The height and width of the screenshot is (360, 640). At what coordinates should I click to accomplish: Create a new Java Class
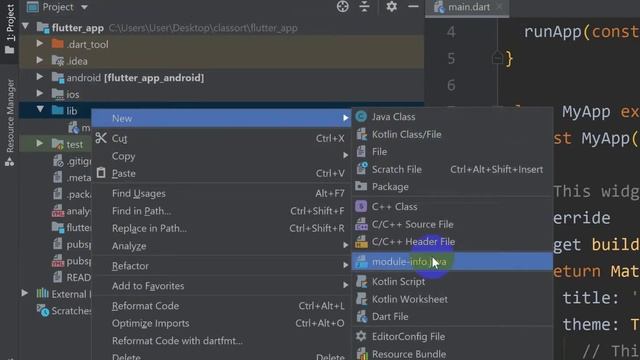click(452, 117)
